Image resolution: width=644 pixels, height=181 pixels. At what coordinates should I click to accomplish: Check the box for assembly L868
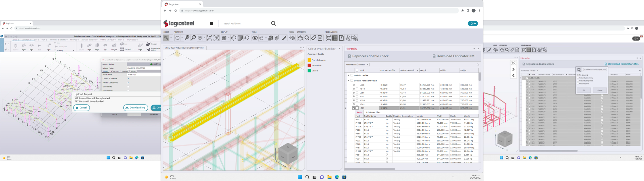coord(357,85)
